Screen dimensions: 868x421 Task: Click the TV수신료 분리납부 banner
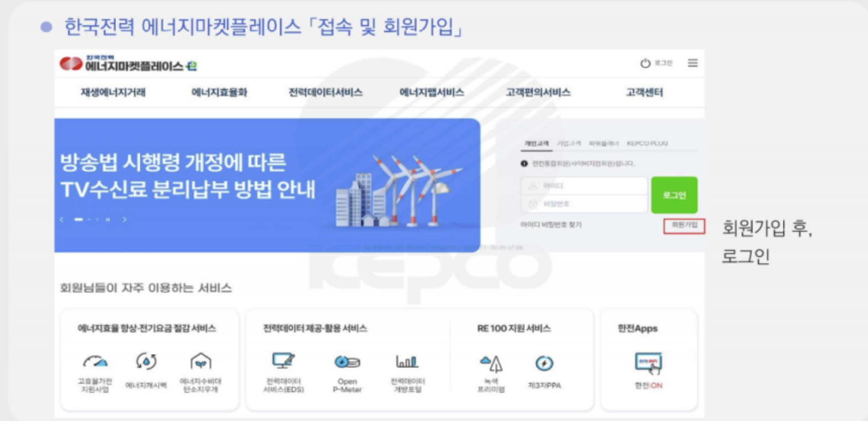coord(267,185)
